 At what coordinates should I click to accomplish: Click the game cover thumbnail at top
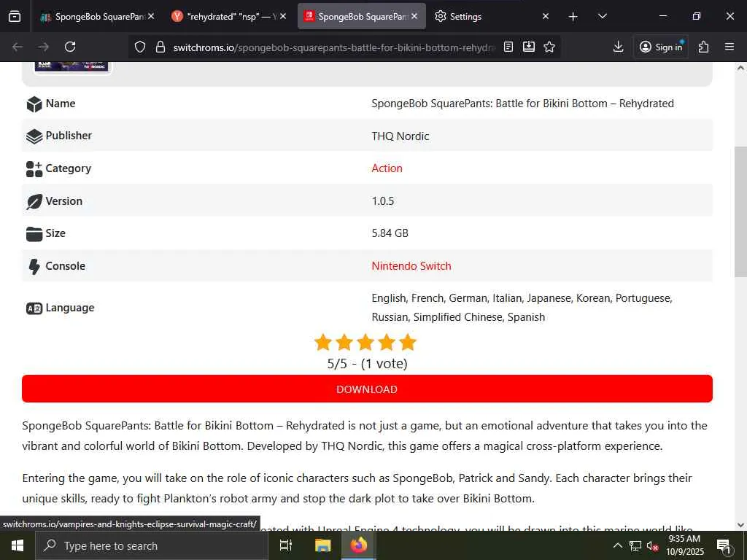(71, 66)
